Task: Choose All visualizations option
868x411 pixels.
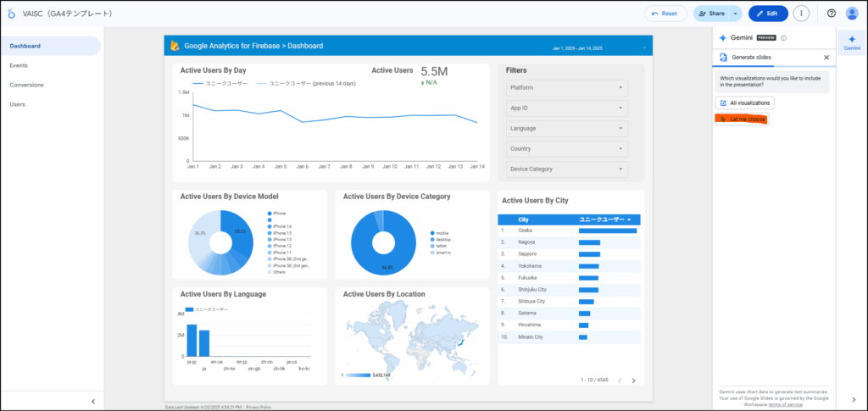Action: pos(744,103)
